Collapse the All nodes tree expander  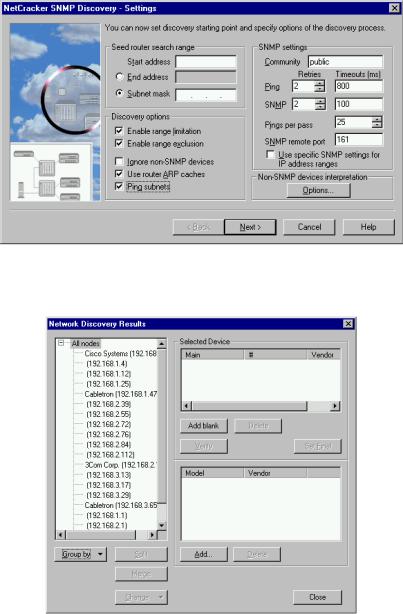(61, 343)
